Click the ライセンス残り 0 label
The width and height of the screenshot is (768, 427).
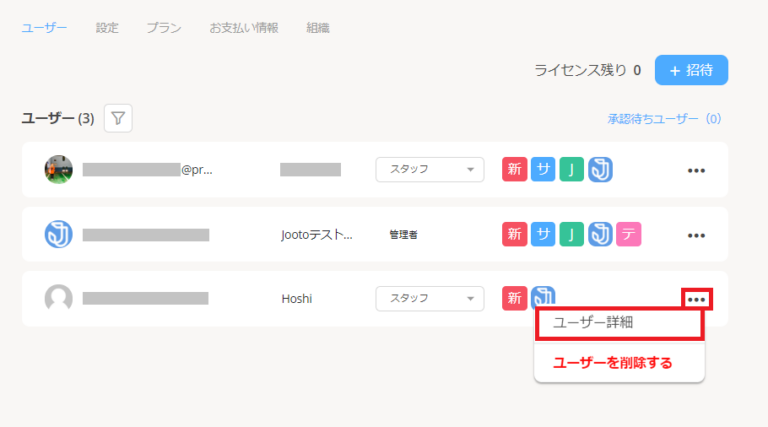click(x=587, y=71)
